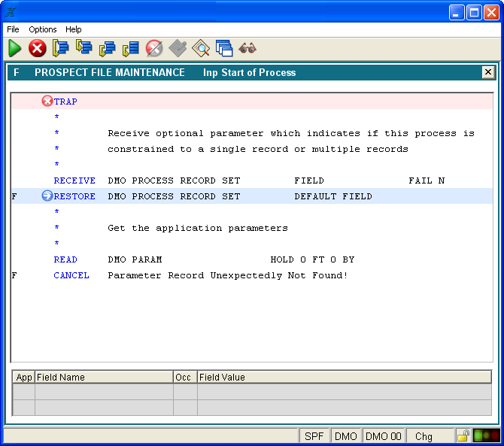Click the step into statement icon

click(84, 47)
